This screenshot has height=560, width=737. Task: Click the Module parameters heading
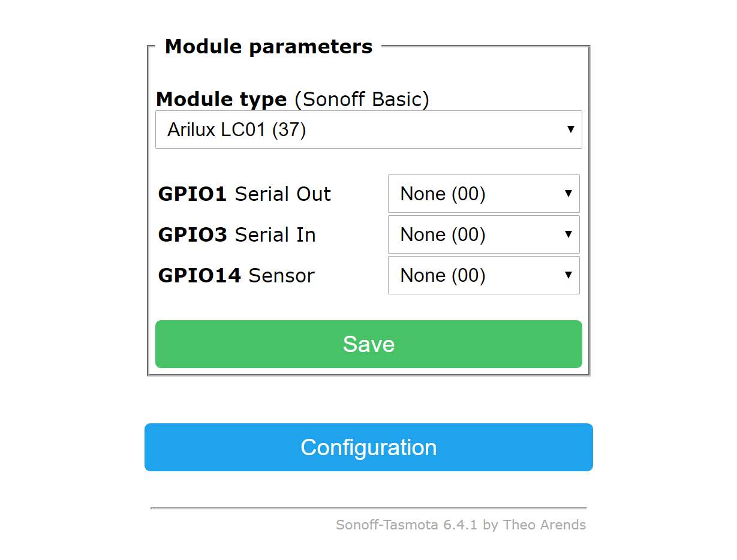(269, 47)
